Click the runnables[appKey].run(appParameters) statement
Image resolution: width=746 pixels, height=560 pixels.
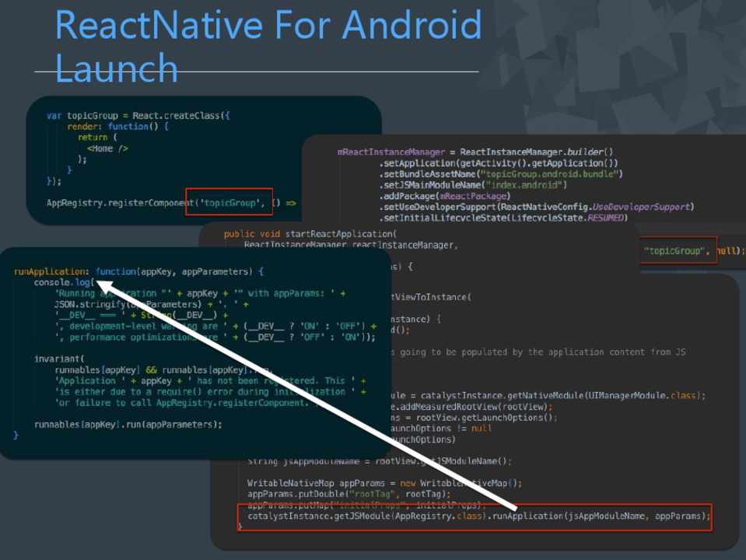click(128, 425)
